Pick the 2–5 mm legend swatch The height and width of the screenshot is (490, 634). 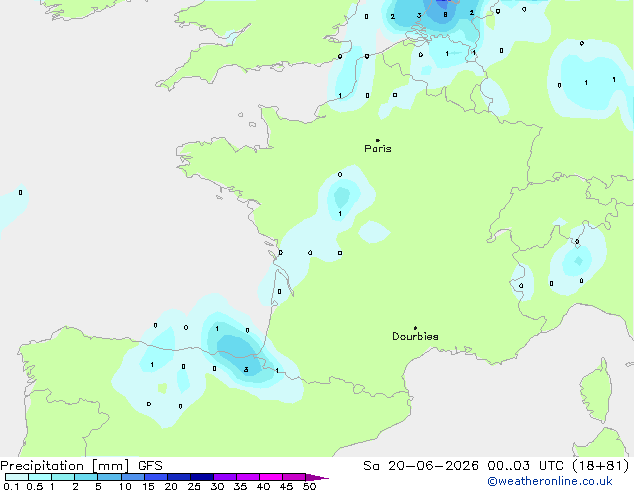[86, 477]
